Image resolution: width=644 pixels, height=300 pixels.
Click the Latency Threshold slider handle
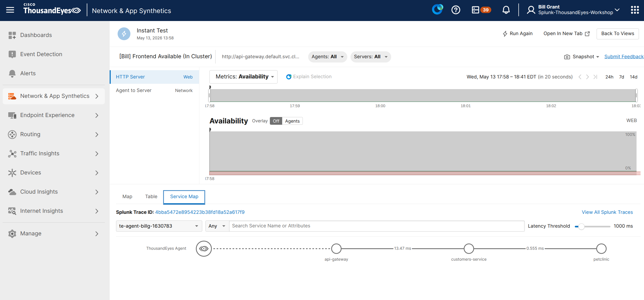(x=581, y=226)
